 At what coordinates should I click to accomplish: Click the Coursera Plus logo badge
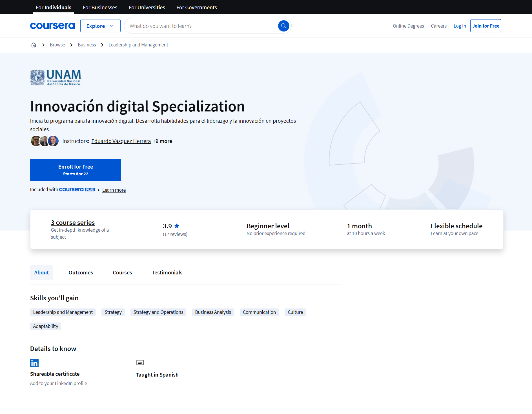pos(77,190)
